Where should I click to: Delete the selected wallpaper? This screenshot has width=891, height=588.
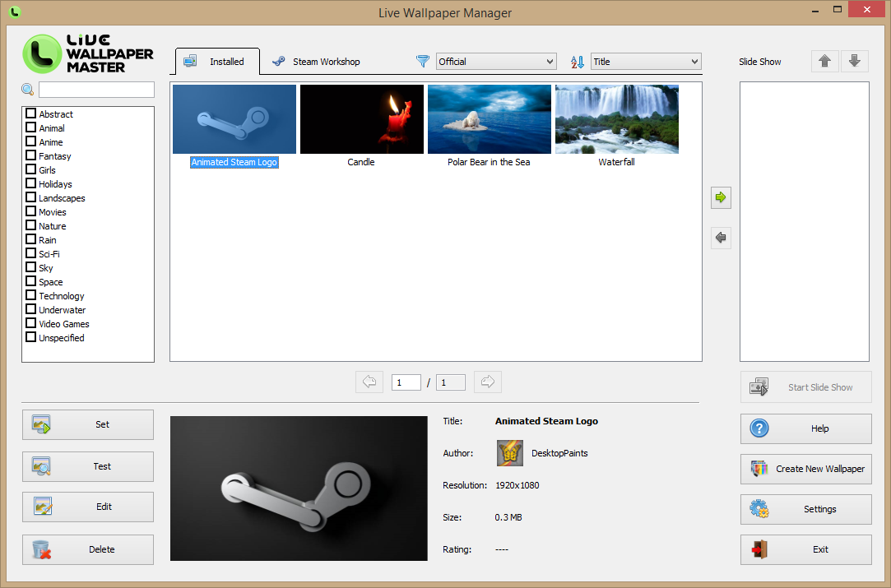88,549
